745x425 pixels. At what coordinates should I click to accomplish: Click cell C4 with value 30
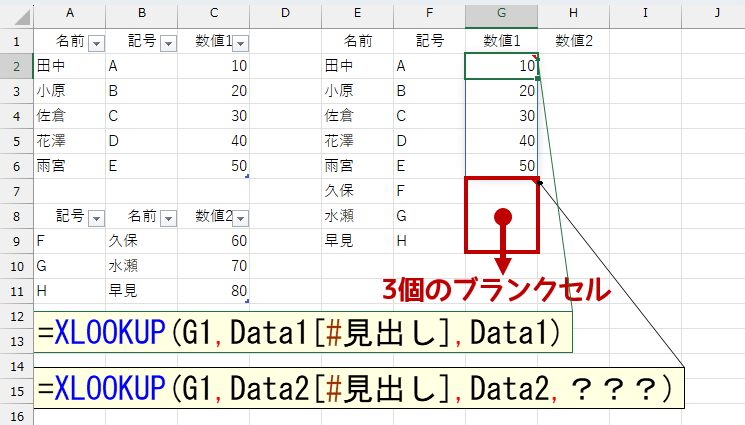click(214, 116)
